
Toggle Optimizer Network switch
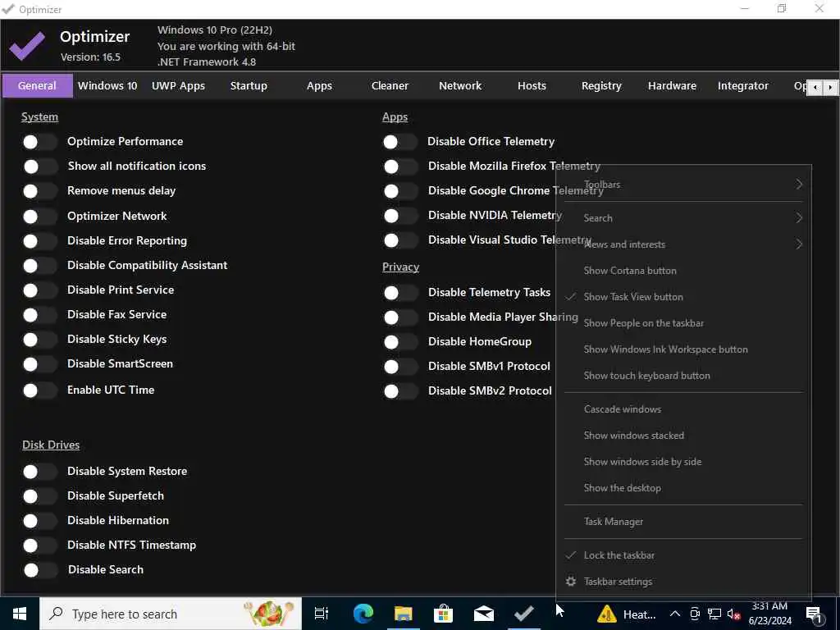click(39, 217)
